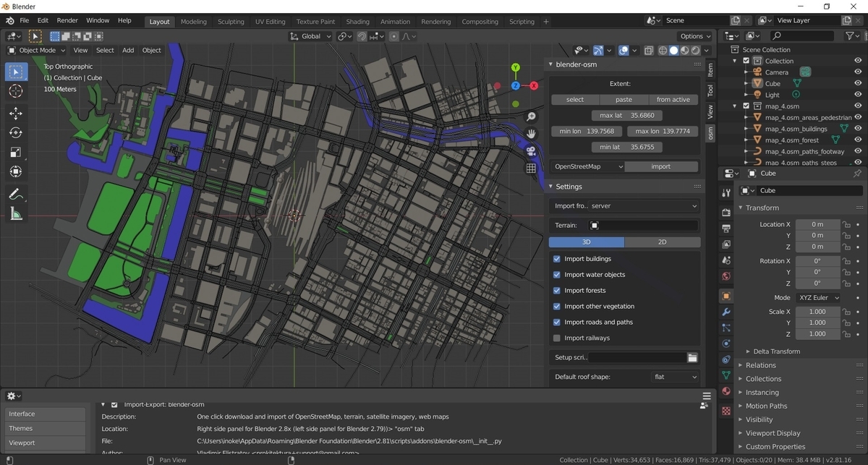This screenshot has width=868, height=465.
Task: Hide map_4.osm_buildings via eye icon
Action: tap(858, 129)
